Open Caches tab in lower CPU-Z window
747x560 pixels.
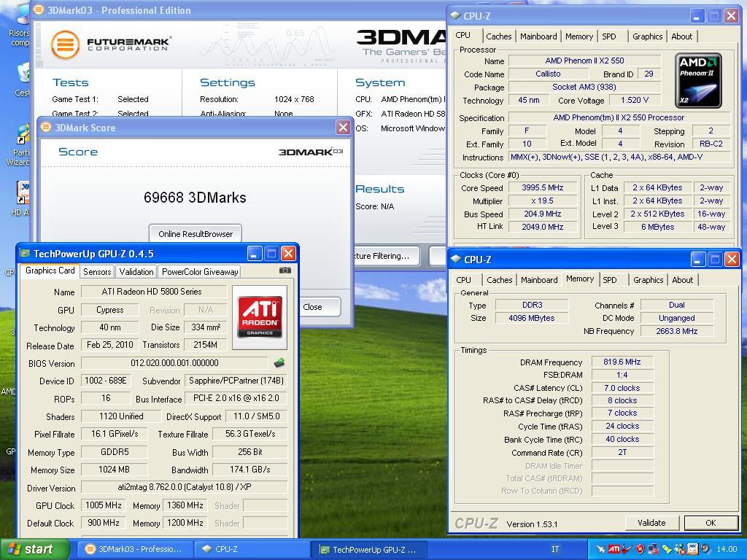pyautogui.click(x=499, y=280)
